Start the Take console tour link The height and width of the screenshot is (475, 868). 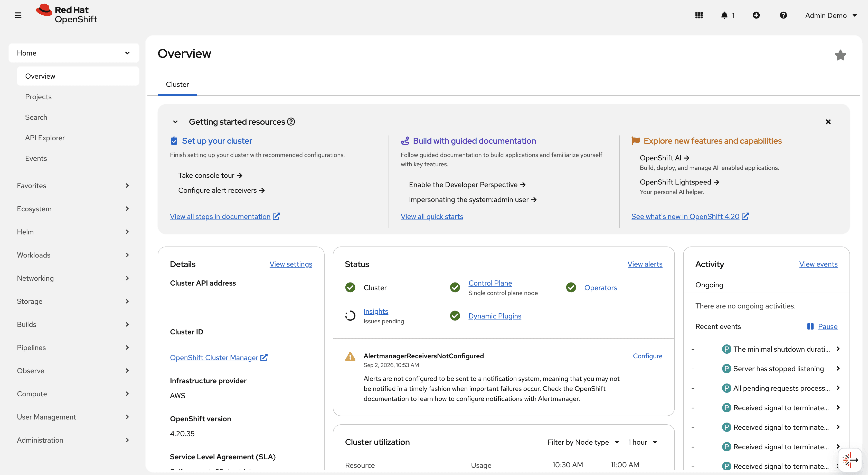(210, 175)
